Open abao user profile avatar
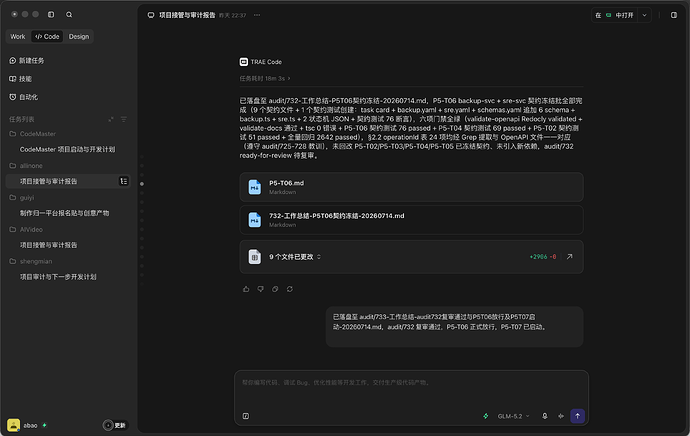Screen dimensions: 690x436 [x=14, y=425]
